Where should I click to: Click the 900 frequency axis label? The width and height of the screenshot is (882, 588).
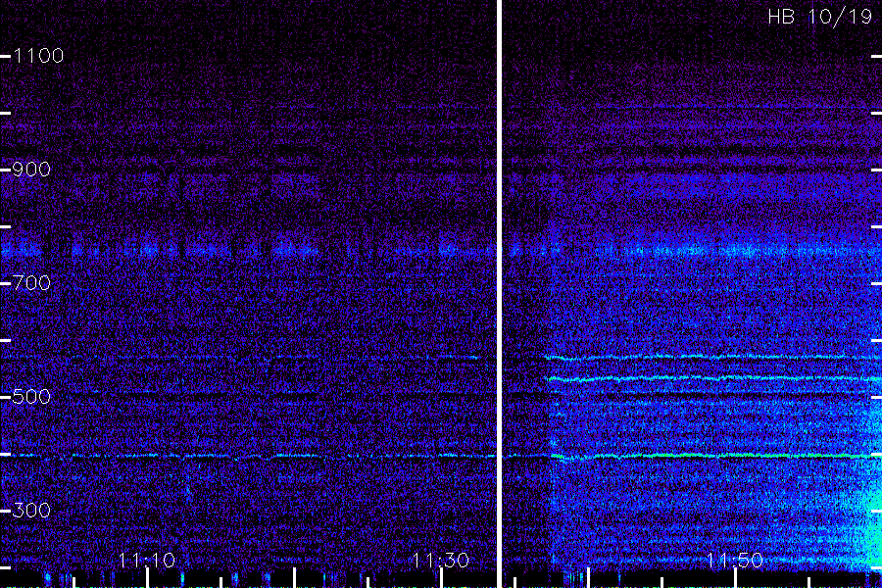pos(31,170)
